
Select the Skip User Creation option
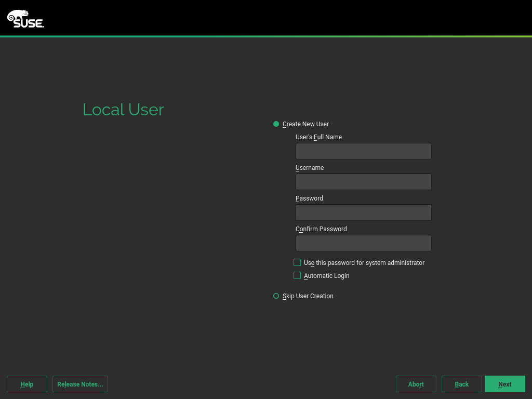[276, 296]
